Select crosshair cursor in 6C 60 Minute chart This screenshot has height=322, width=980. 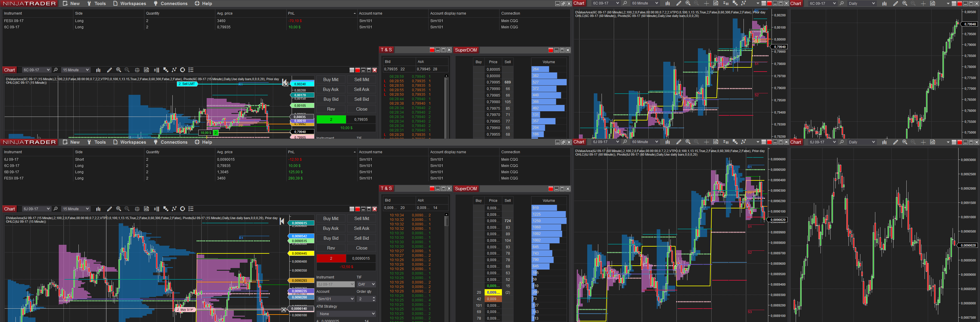tap(707, 3)
